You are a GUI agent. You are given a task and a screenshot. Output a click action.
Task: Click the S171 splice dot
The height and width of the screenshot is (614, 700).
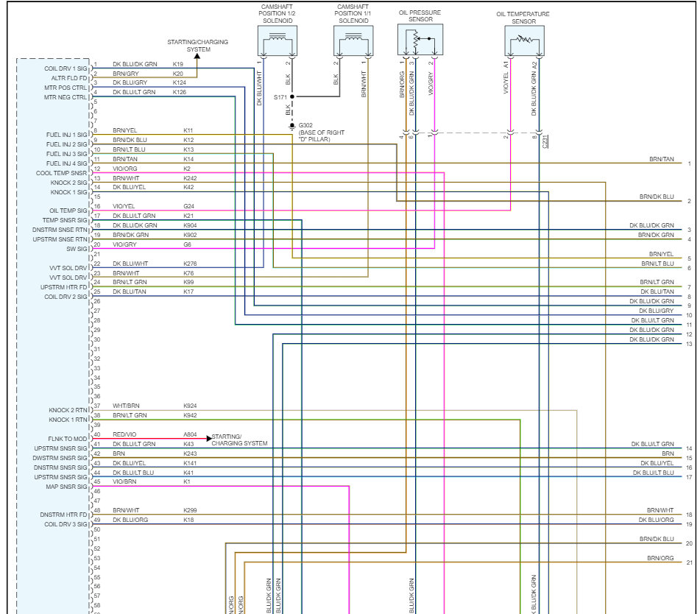292,96
